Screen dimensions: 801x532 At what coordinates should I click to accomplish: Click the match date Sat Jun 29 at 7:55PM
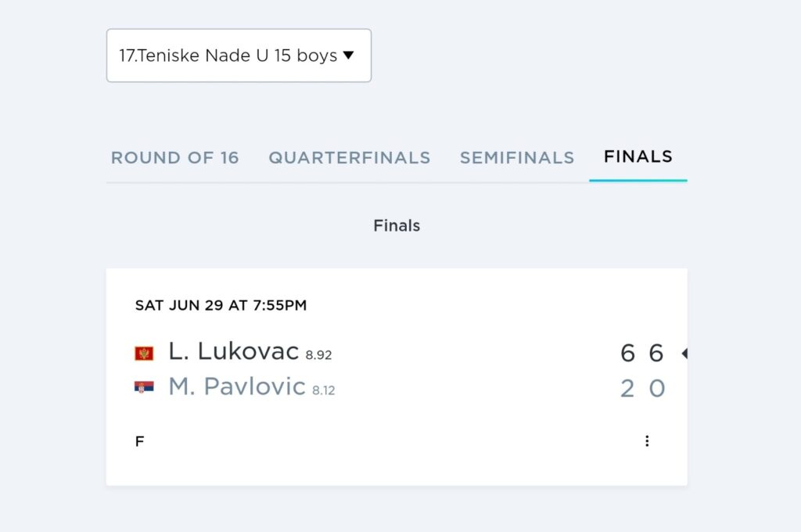coord(221,305)
